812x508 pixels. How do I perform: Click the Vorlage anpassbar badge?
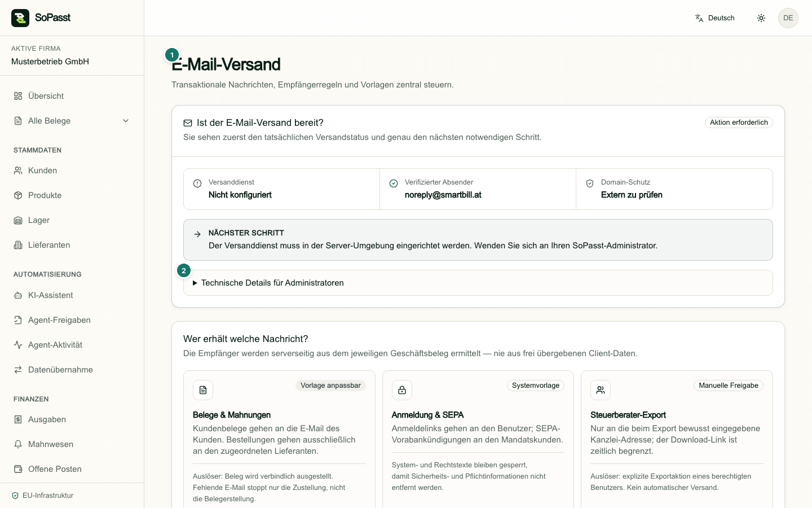330,386
